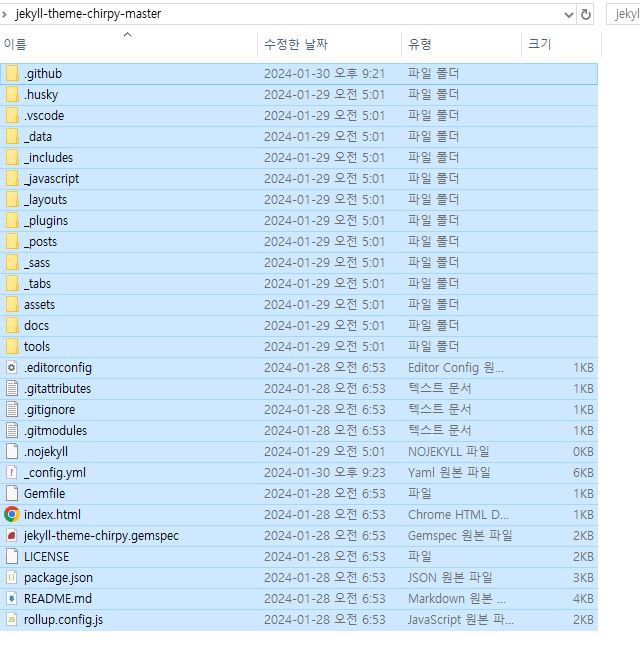Click the README.md markdown file icon
The width and height of the screenshot is (640, 645).
coord(12,598)
